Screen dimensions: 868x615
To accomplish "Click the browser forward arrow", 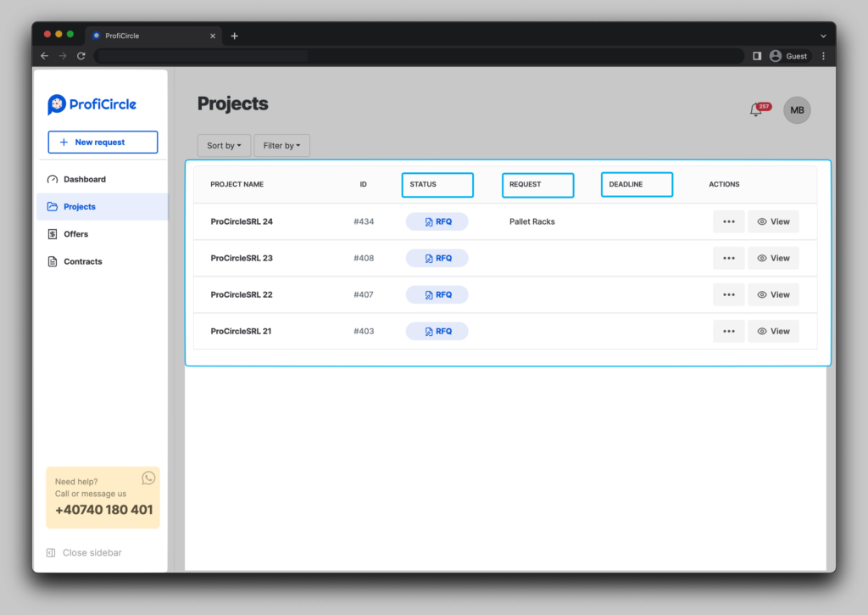I will [63, 56].
